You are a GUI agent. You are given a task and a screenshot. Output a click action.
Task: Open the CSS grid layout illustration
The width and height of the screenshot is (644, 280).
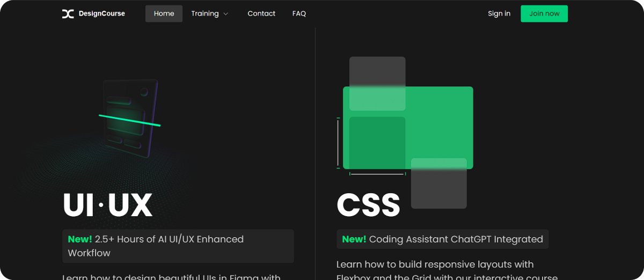pos(405,132)
